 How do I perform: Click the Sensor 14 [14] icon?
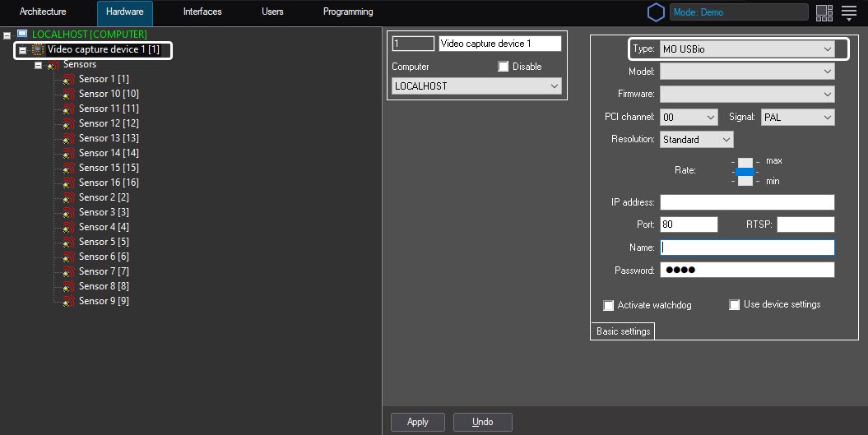click(x=68, y=154)
